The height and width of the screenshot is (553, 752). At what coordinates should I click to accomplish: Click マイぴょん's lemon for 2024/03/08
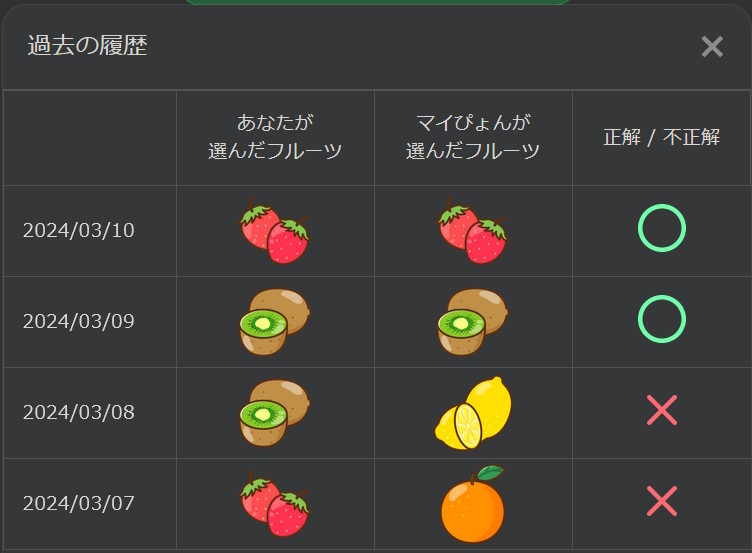473,413
